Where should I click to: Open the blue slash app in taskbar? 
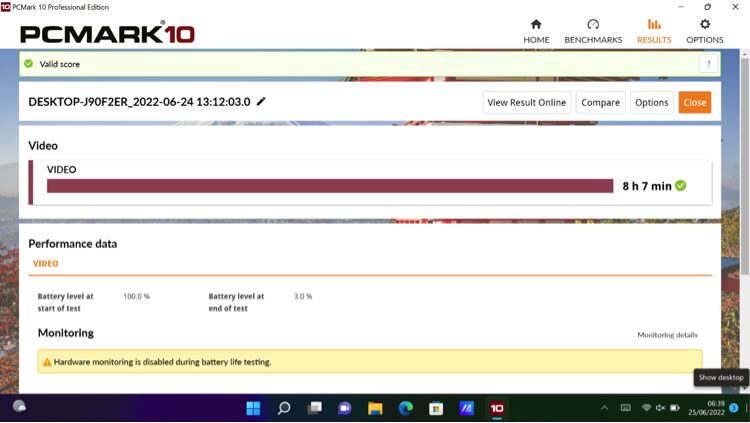(x=466, y=408)
